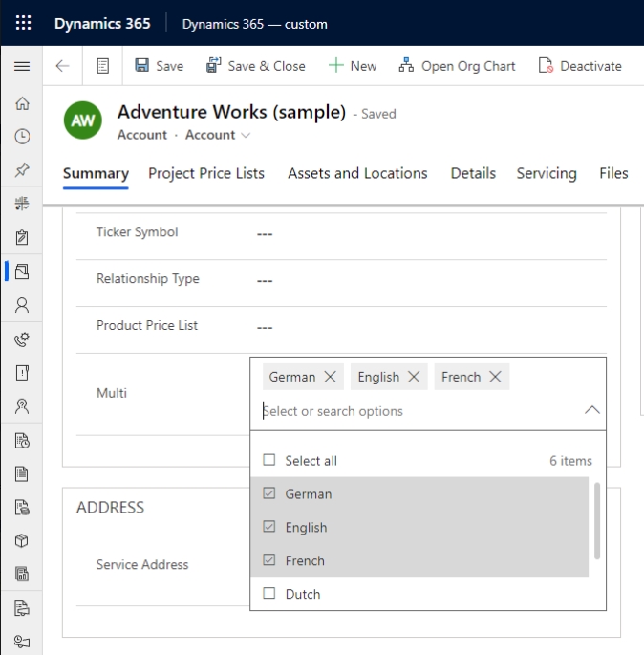Open the Pinned items pin icon
This screenshot has width=644, height=655.
pyautogui.click(x=22, y=169)
